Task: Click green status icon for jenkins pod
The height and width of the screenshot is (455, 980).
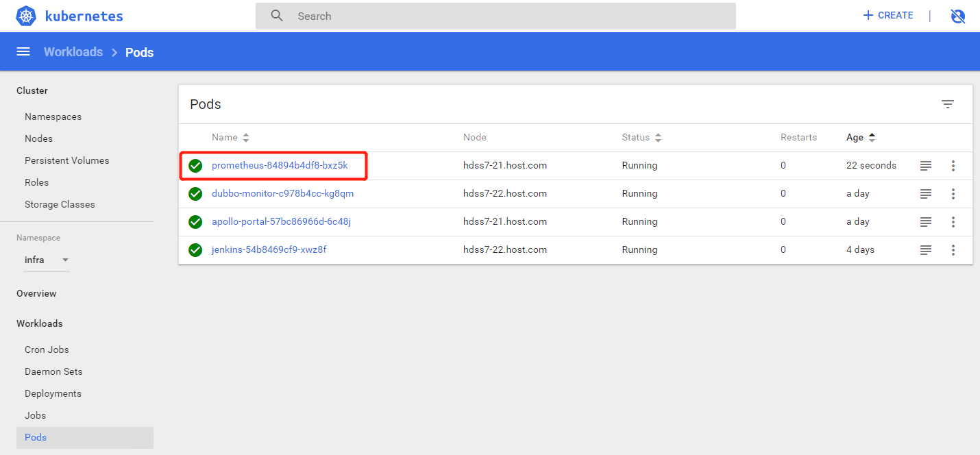Action: point(195,250)
